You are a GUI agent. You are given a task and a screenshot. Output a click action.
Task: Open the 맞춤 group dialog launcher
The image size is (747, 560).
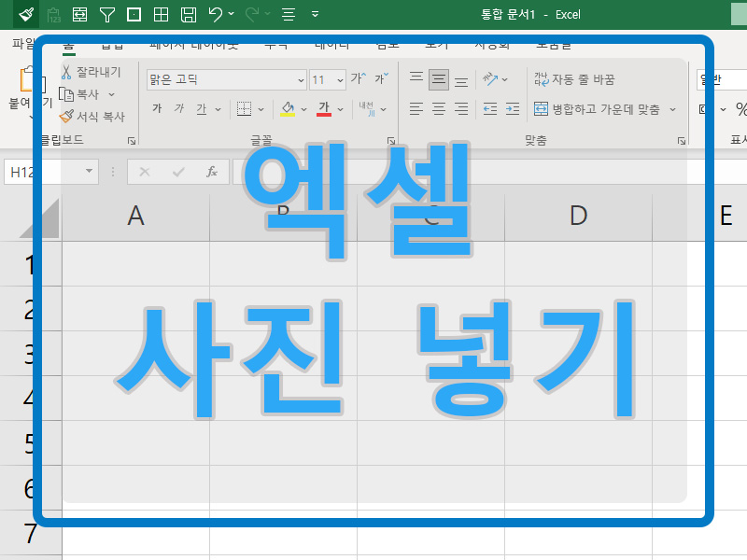tap(682, 141)
